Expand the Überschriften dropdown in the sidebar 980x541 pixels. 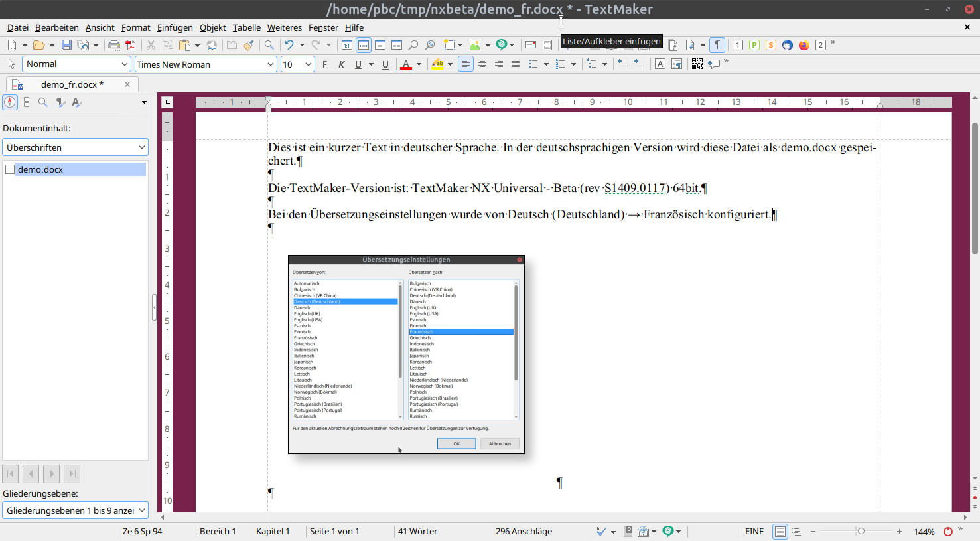point(76,147)
